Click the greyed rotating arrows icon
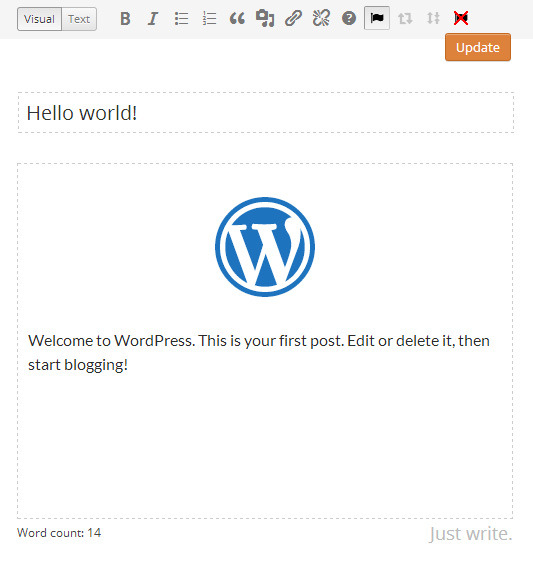533x561 pixels. pyautogui.click(x=405, y=18)
